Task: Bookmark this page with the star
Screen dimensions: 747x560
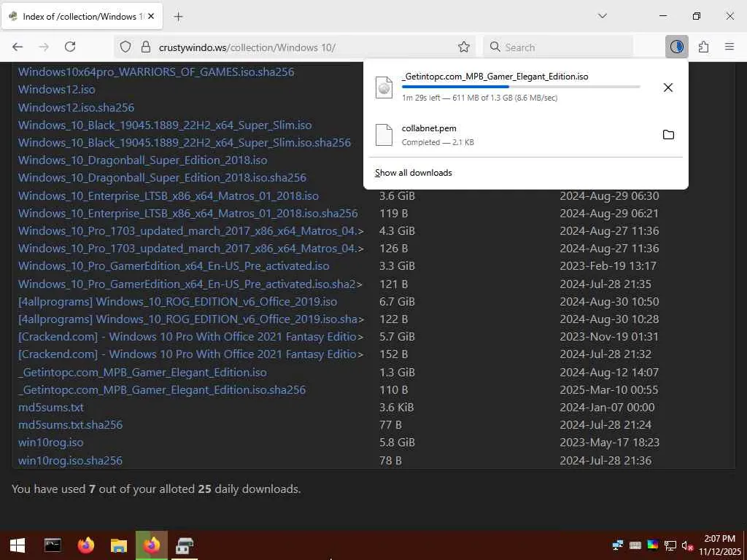Action: (x=463, y=47)
